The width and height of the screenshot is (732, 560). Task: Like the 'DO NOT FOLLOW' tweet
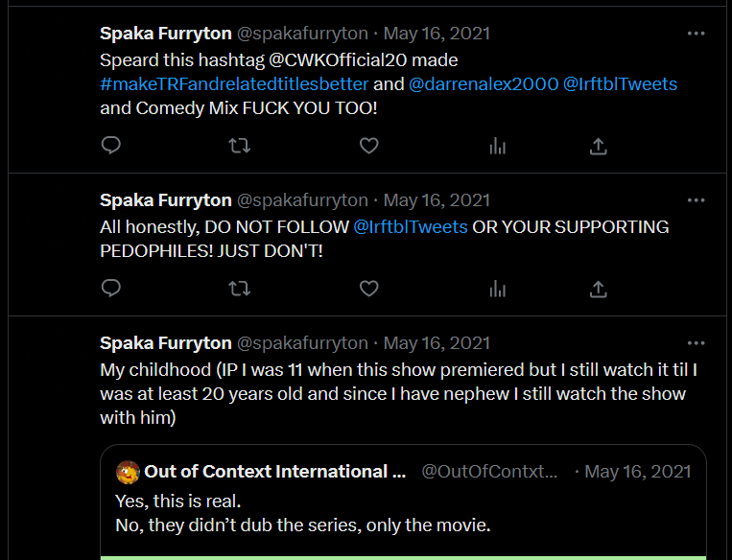368,289
